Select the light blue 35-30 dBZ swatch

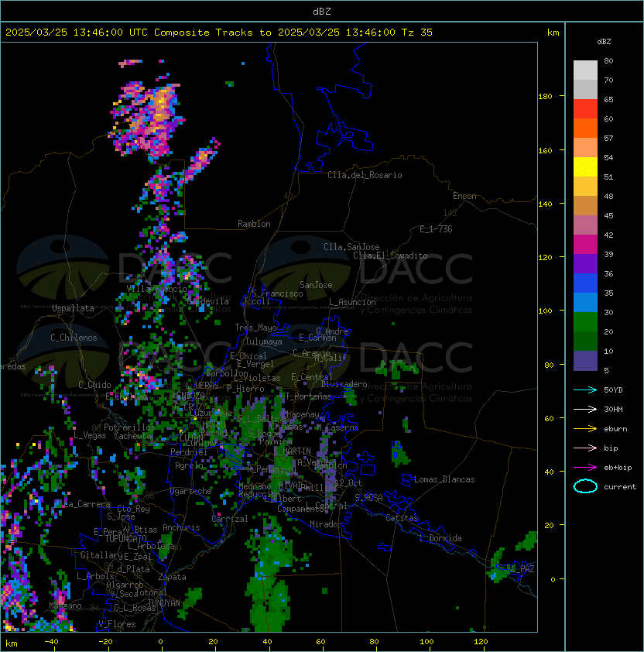click(x=585, y=303)
